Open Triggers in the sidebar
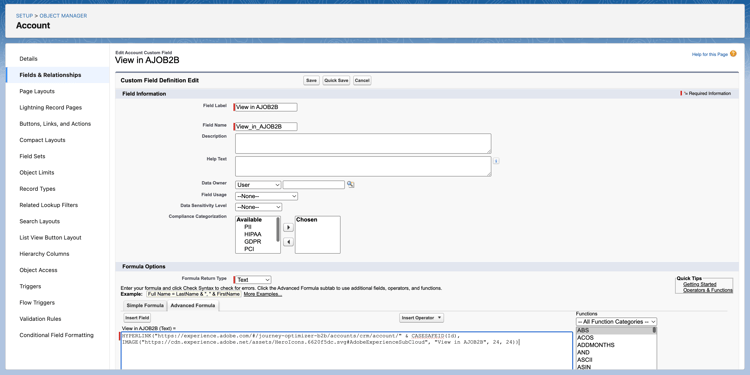This screenshot has width=750, height=375. coord(30,287)
